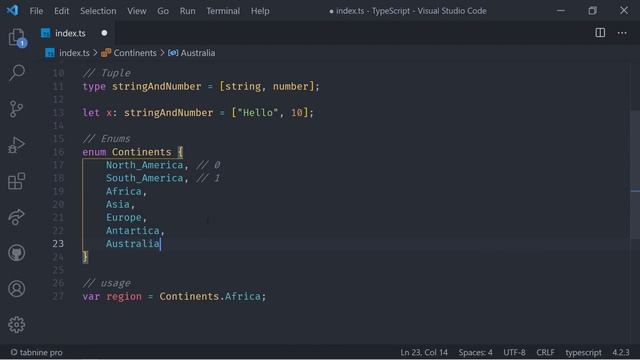Click the region variable name

click(x=124, y=296)
